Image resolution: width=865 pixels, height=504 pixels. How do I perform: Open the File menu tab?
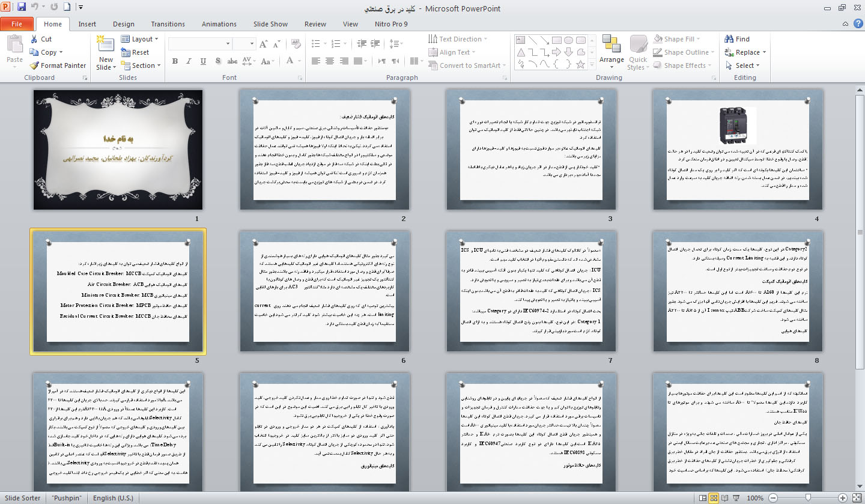click(x=17, y=24)
